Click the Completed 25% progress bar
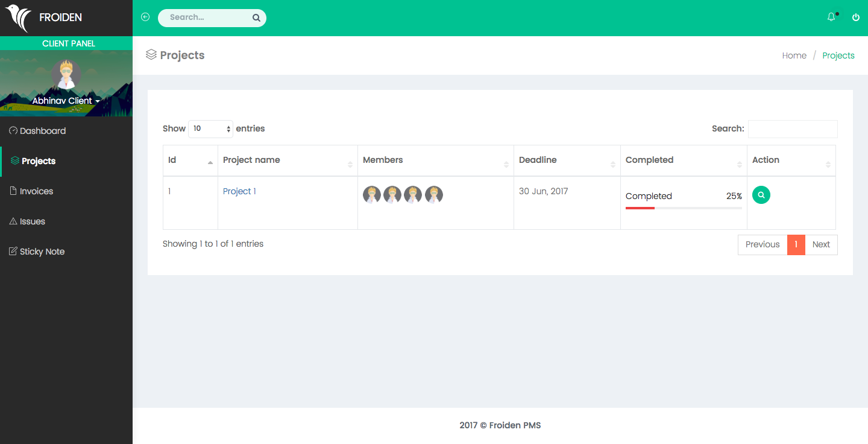This screenshot has height=444, width=868. click(684, 208)
